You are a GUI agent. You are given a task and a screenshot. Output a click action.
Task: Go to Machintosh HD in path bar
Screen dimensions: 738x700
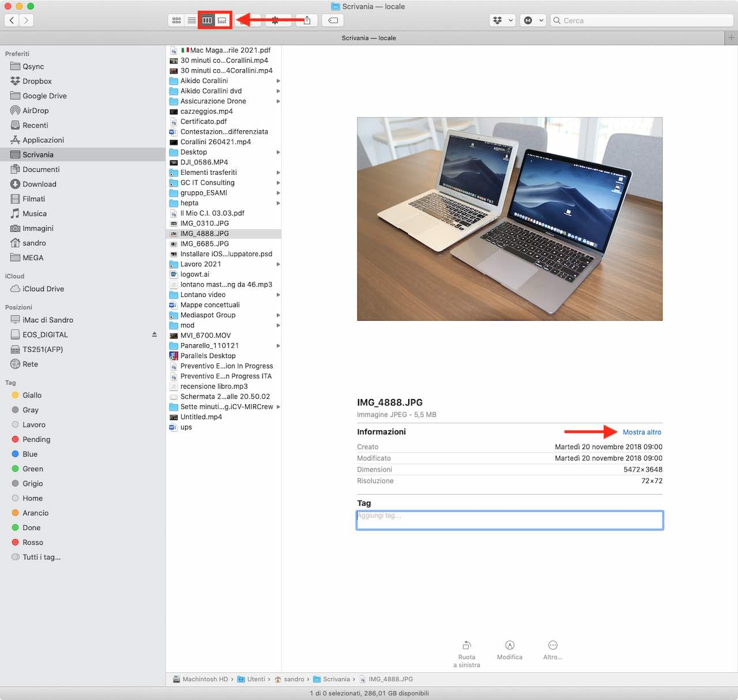point(200,679)
